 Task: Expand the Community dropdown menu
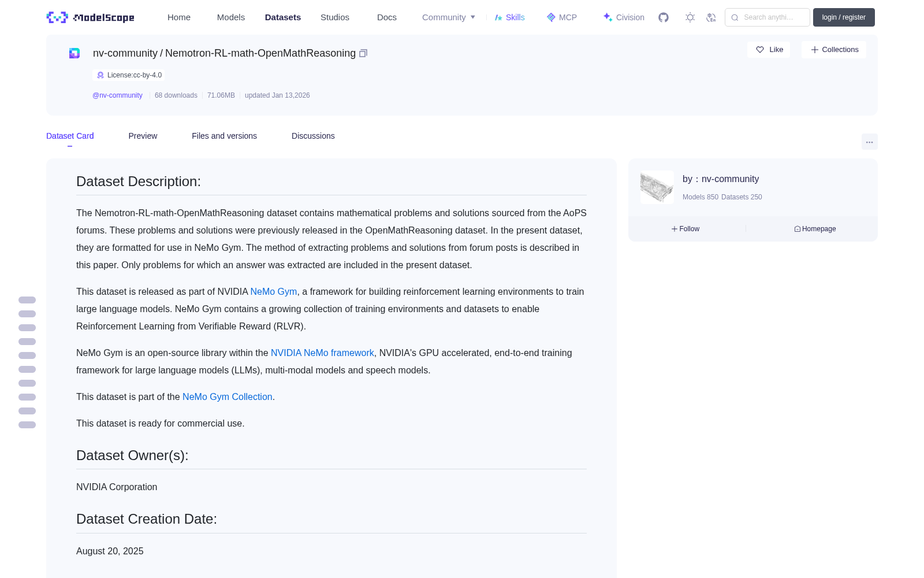point(449,17)
